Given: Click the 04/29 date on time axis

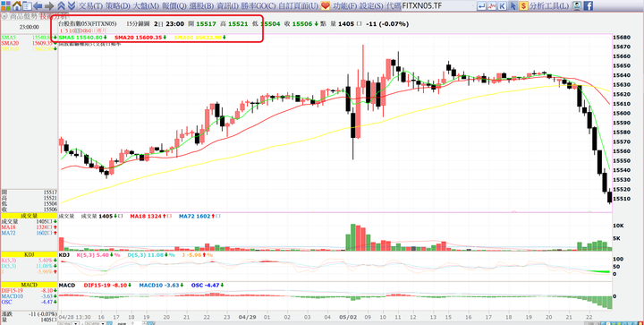Looking at the screenshot, I should [246, 318].
